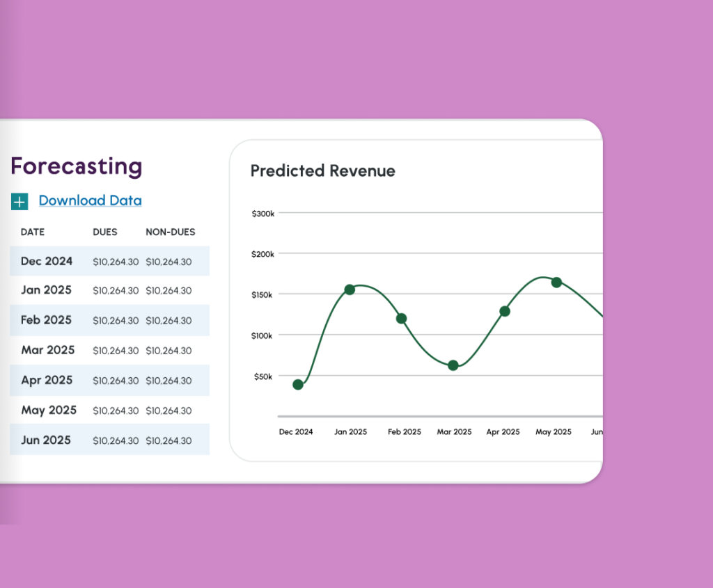Viewport: 713px width, 588px height.
Task: Select the Feb 2025 table row
Action: click(109, 320)
